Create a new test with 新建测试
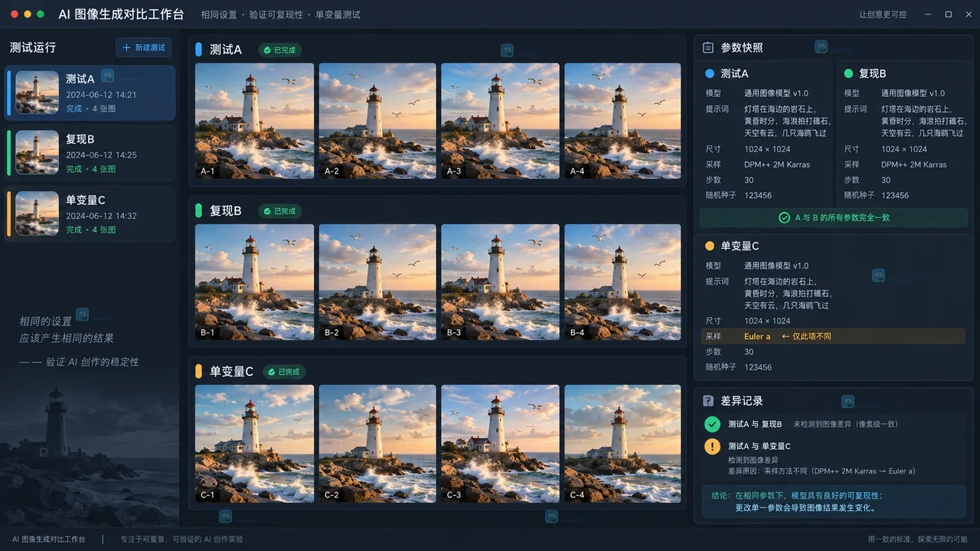This screenshot has height=551, width=980. 144,47
